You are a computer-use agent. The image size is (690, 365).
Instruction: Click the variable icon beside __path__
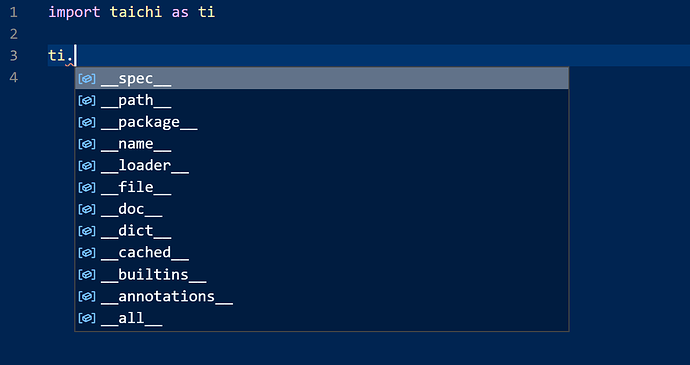pyautogui.click(x=87, y=101)
